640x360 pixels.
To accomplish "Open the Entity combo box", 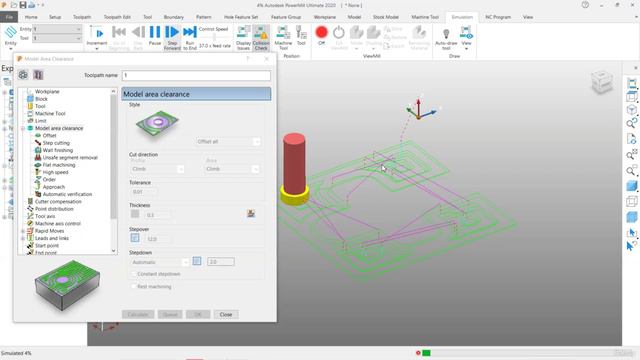I will pos(57,29).
